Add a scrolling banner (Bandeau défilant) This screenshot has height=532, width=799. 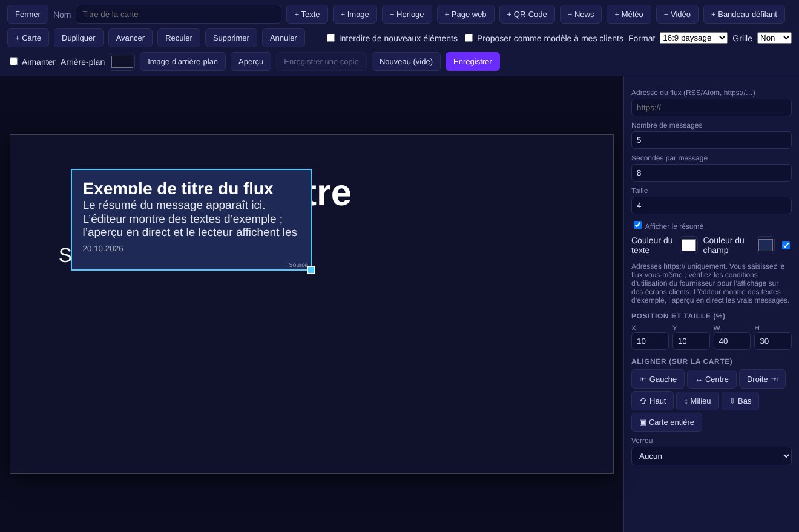[x=744, y=14]
